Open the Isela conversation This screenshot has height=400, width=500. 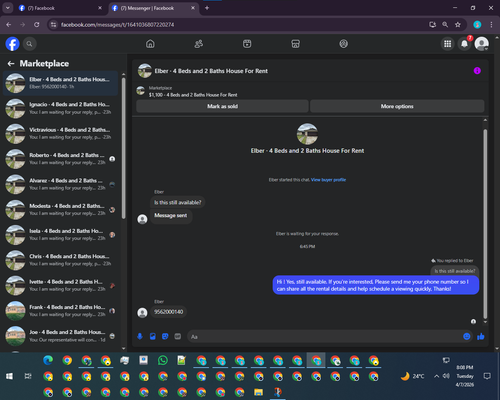60,235
